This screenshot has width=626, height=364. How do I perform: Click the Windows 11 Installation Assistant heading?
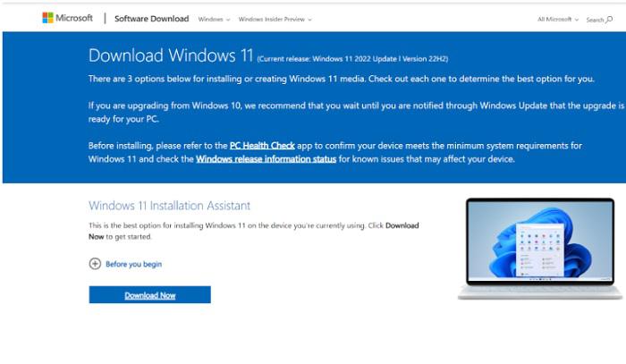click(169, 206)
